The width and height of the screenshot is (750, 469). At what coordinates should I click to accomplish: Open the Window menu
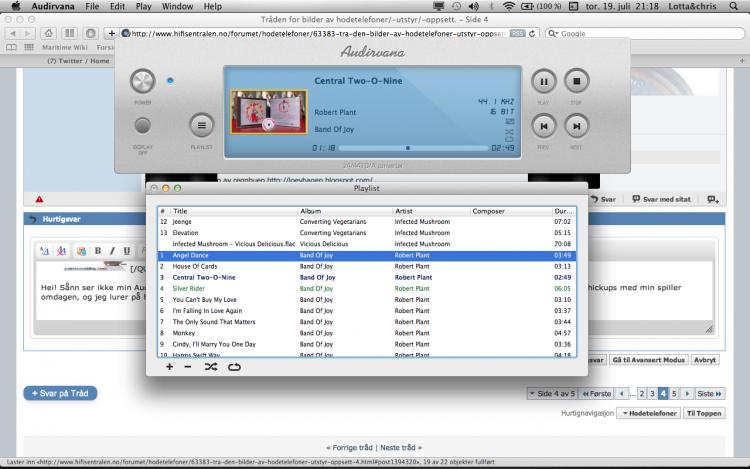(177, 6)
